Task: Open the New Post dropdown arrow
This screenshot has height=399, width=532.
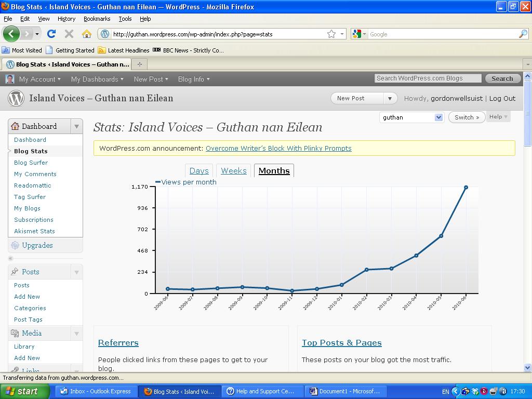Action: (x=390, y=98)
